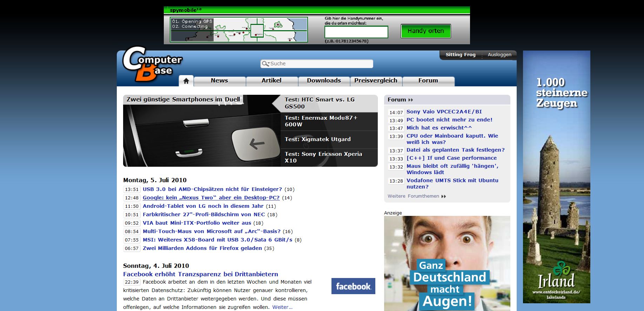Click Weitere Forumthemen link
Image resolution: width=644 pixels, height=311 pixels.
pos(413,196)
